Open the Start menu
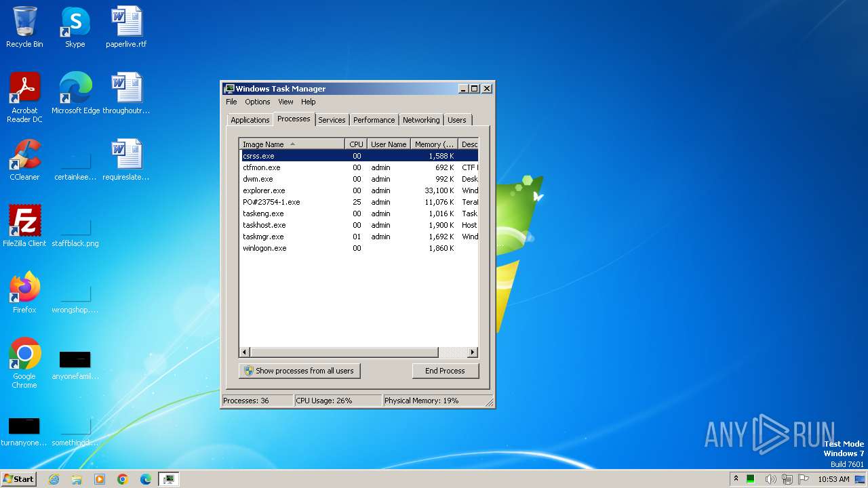The image size is (868, 488). pyautogui.click(x=18, y=479)
